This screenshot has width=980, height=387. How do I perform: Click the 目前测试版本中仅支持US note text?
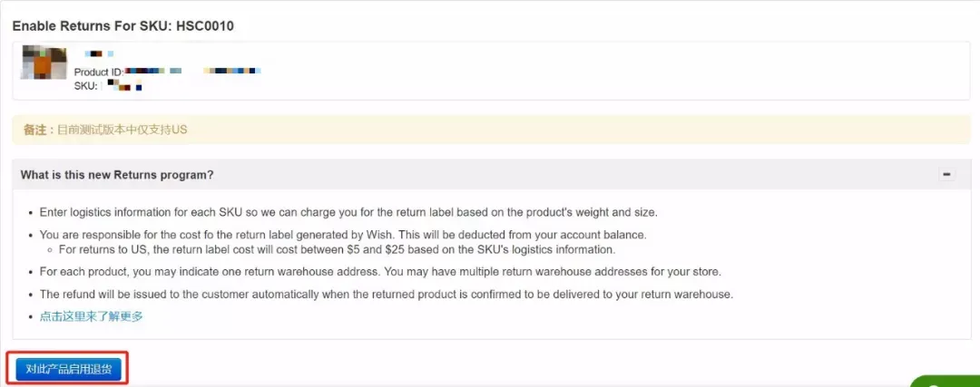tap(122, 130)
